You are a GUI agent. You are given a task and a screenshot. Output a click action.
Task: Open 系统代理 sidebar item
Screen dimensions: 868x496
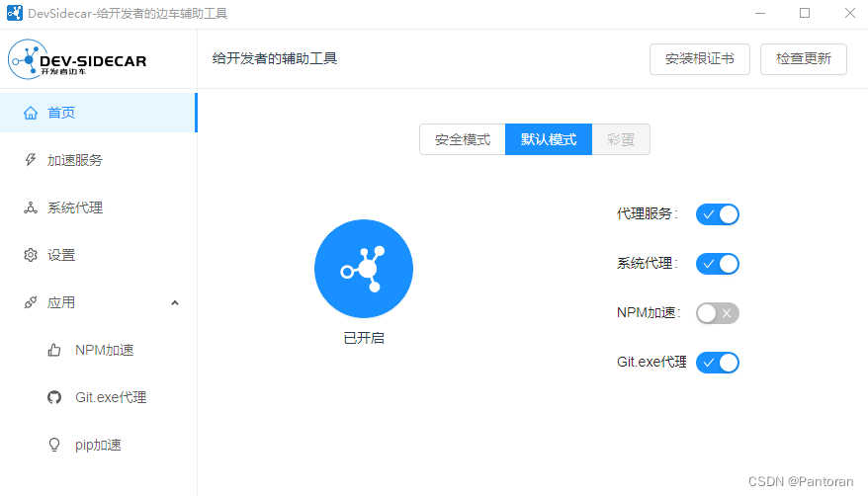click(x=98, y=207)
